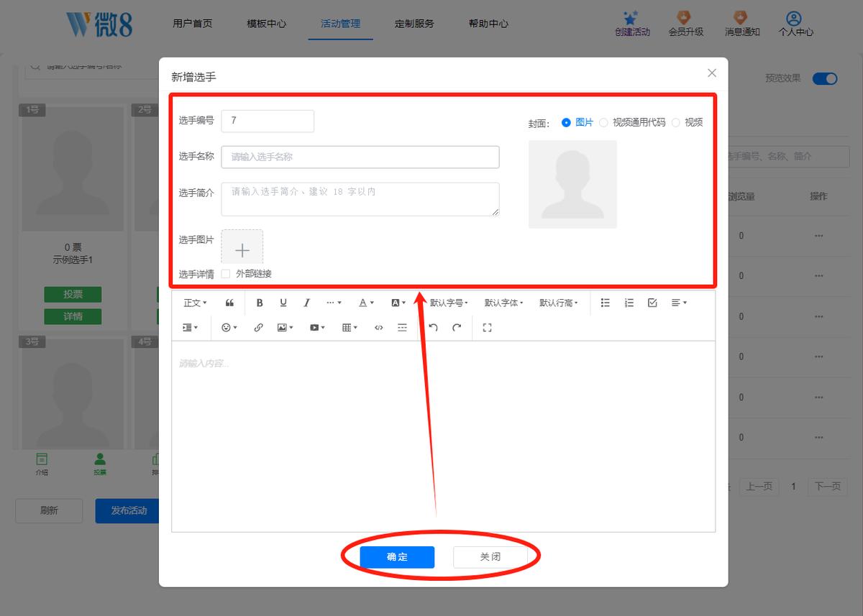Check the 外部链接 checkbox
This screenshot has width=863, height=616.
pyautogui.click(x=226, y=274)
